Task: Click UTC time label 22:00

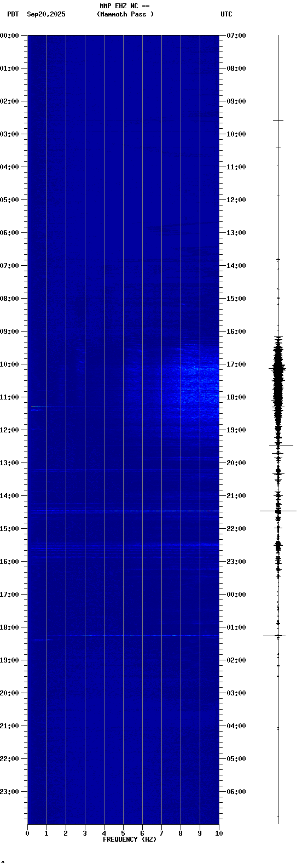Action: click(236, 529)
